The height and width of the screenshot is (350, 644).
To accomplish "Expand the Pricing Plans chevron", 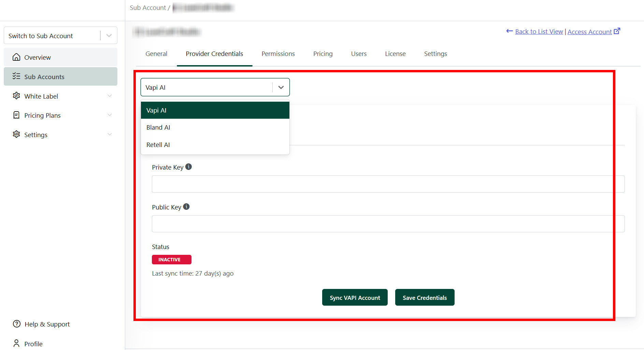I will (x=110, y=115).
